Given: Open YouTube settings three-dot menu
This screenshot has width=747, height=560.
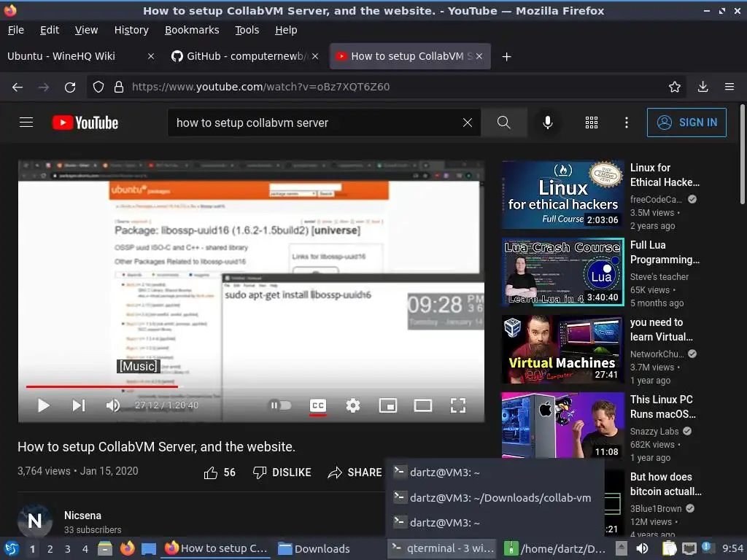Looking at the screenshot, I should [627, 122].
